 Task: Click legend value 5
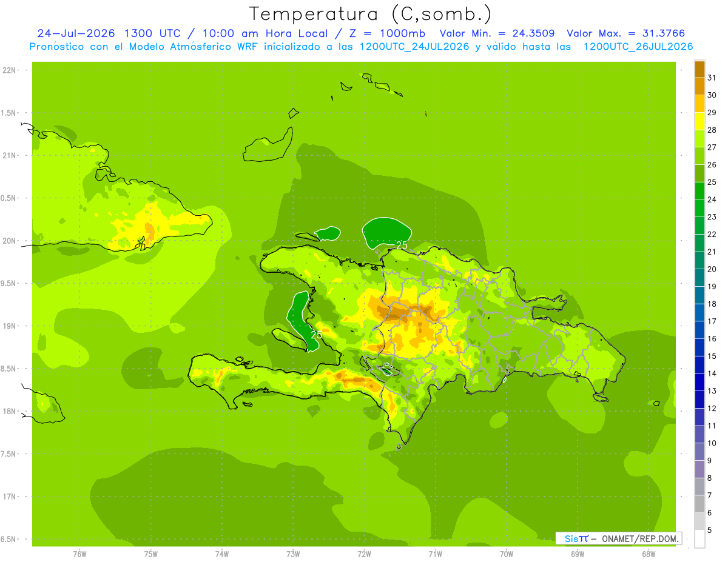point(710,530)
